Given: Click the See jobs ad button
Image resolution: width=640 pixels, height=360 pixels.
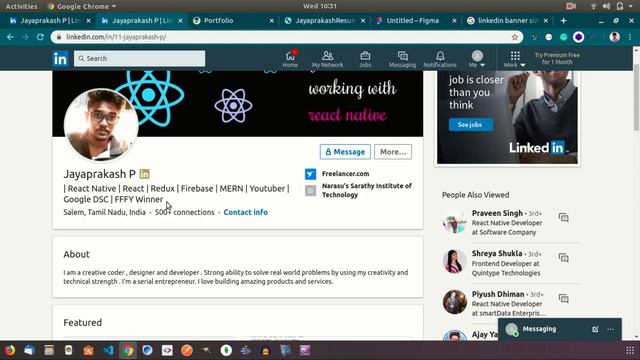Looking at the screenshot, I should coord(471,124).
